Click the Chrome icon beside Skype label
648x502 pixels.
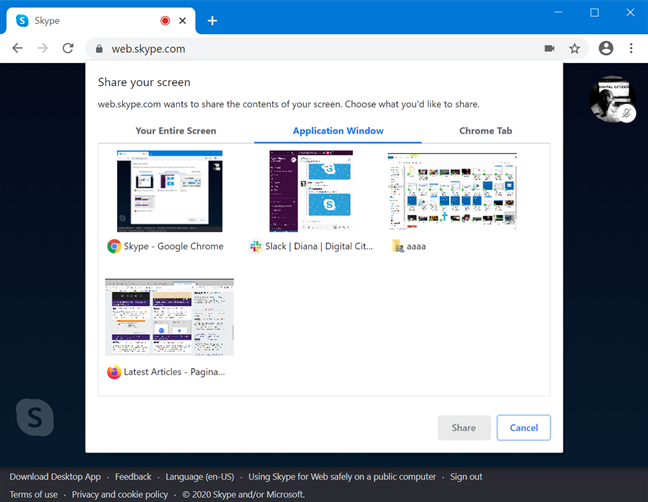click(114, 246)
